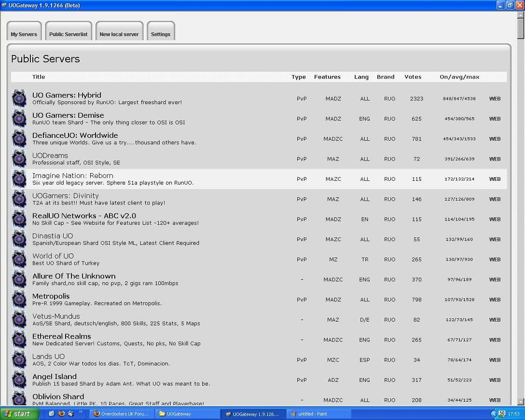Select the Ethereal Realms server title
The height and width of the screenshot is (420, 525).
62,336
